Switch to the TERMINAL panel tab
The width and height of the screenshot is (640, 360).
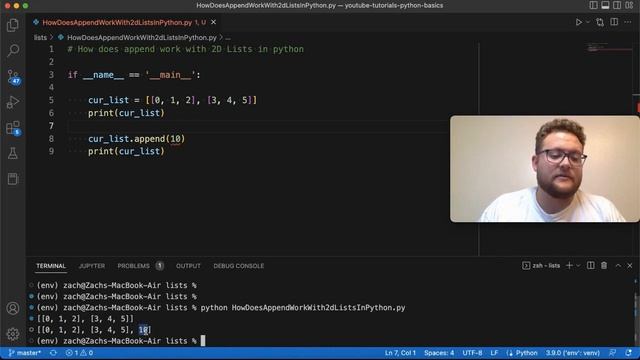tap(51, 266)
